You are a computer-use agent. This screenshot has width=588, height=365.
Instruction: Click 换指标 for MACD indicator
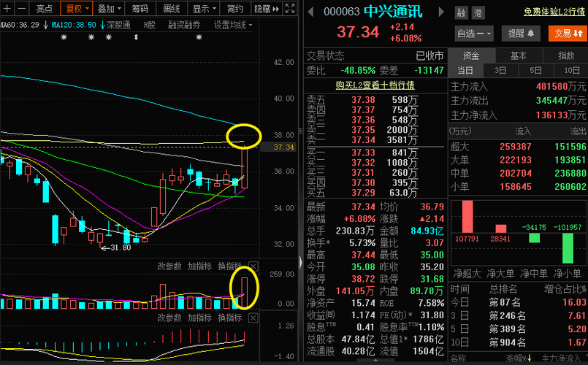[x=229, y=318]
